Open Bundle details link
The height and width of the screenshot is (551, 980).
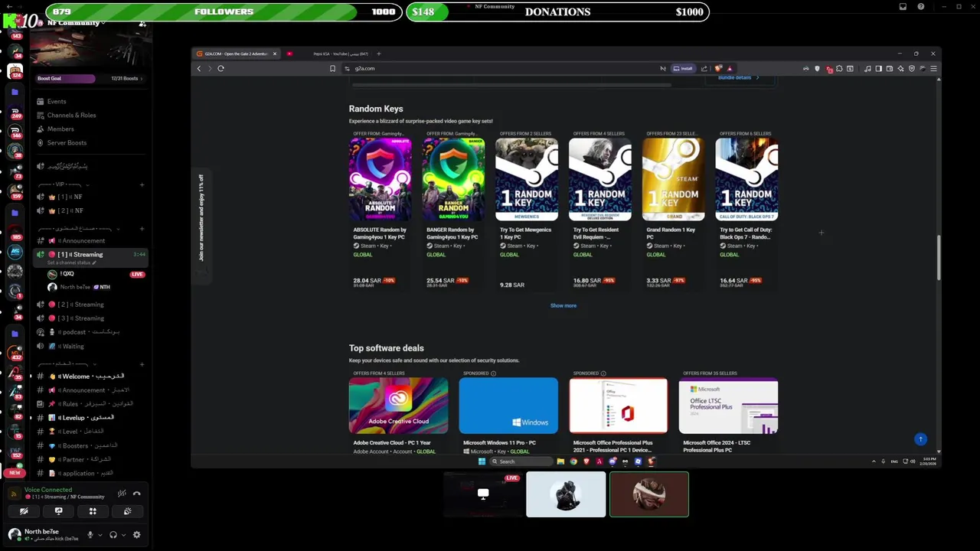(x=738, y=78)
